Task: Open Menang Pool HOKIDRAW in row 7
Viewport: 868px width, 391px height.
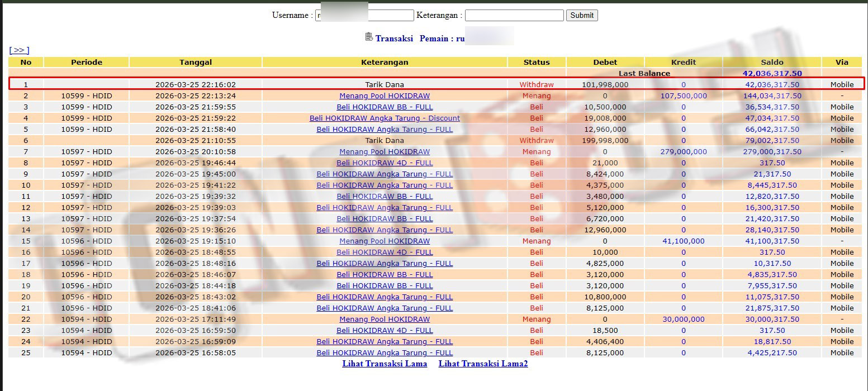Action: coord(385,151)
